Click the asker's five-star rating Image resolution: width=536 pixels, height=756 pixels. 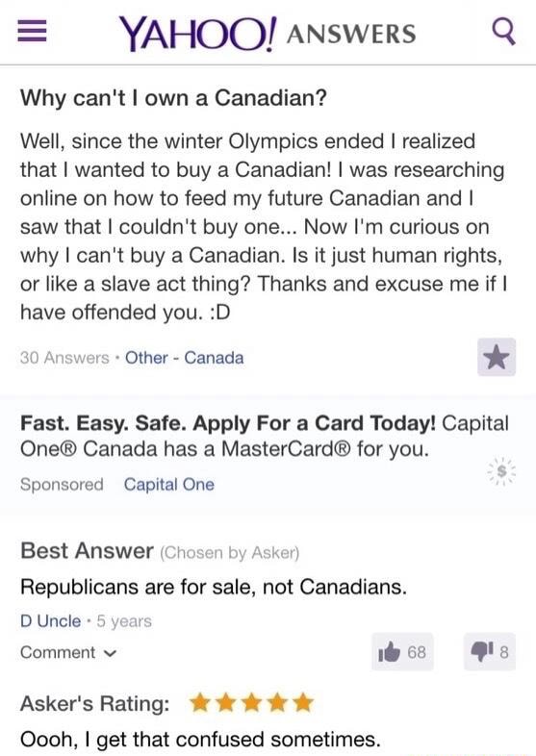(251, 703)
